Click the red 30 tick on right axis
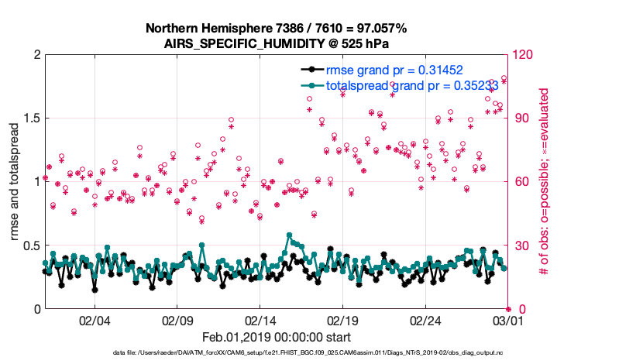Image resolution: width=643 pixels, height=364 pixels. pyautogui.click(x=520, y=246)
